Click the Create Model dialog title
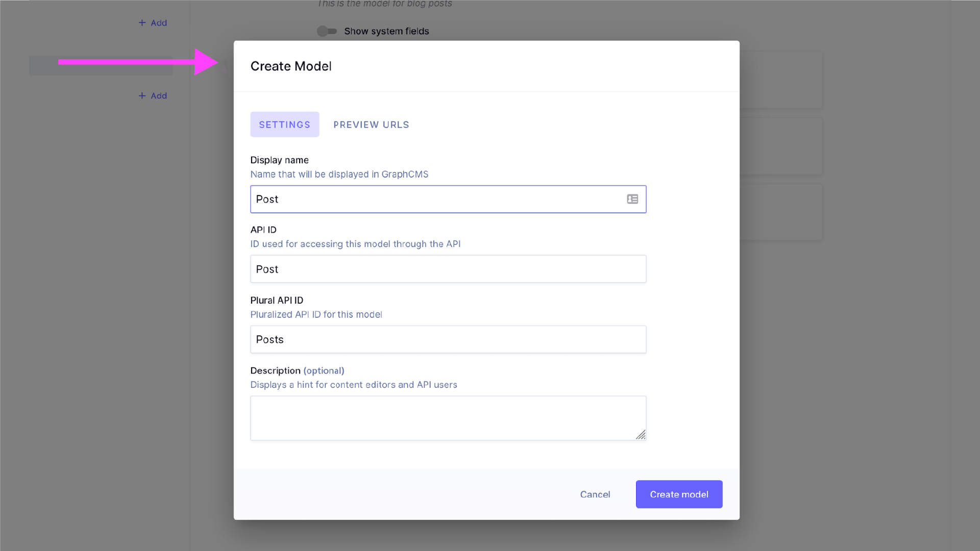 (x=290, y=66)
